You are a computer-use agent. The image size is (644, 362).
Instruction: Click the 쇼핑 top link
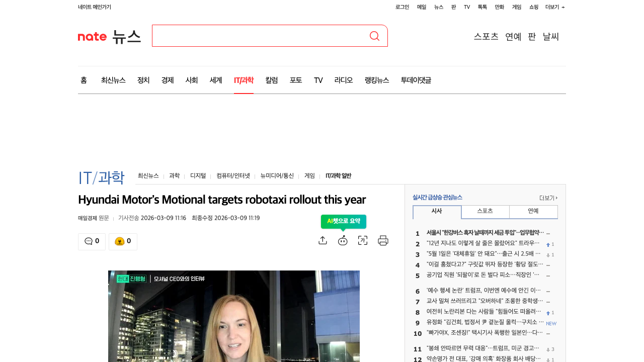pyautogui.click(x=534, y=7)
